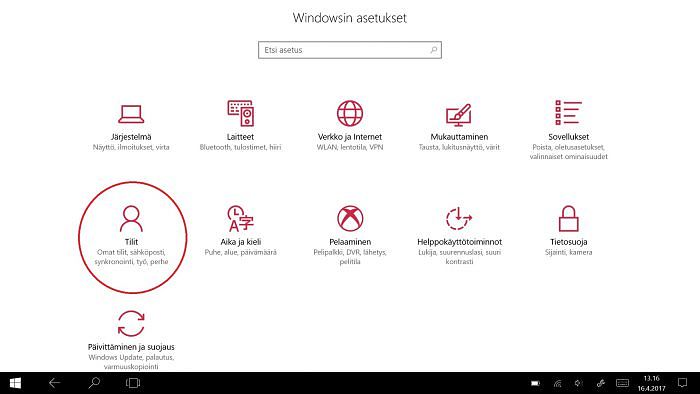Click the Päivittäminen ja suojaus label
The height and width of the screenshot is (394, 700).
[x=131, y=347]
